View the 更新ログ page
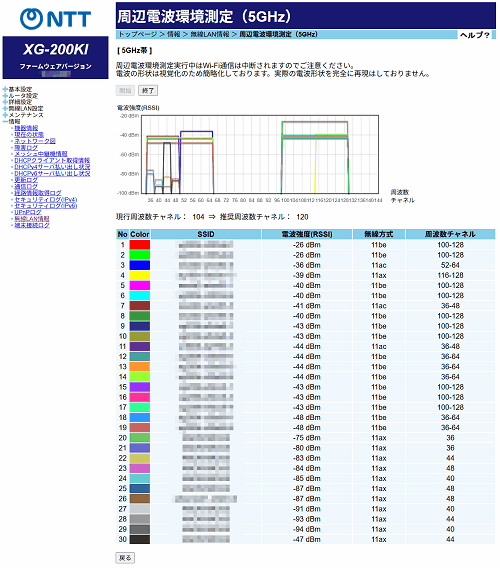This screenshot has height=568, width=500. [26, 180]
